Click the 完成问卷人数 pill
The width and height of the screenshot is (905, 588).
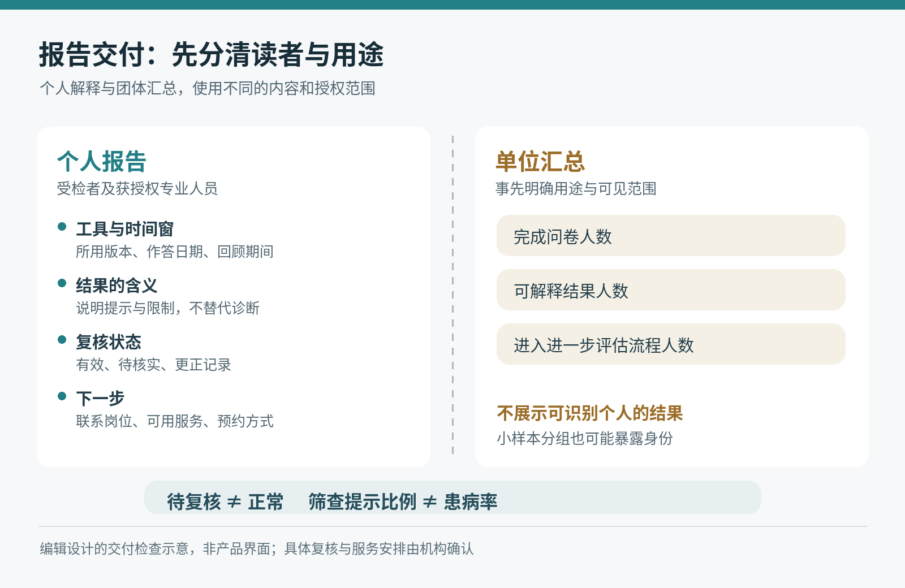tap(671, 236)
